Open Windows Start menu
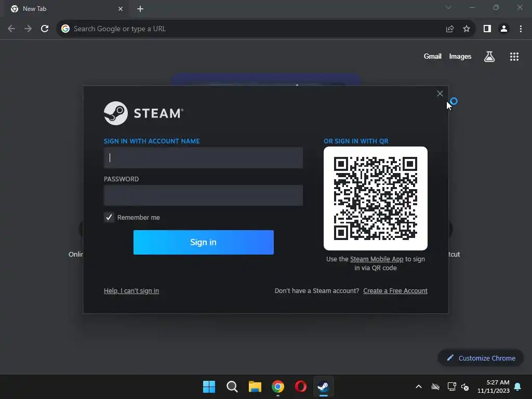532x399 pixels. coord(209,387)
